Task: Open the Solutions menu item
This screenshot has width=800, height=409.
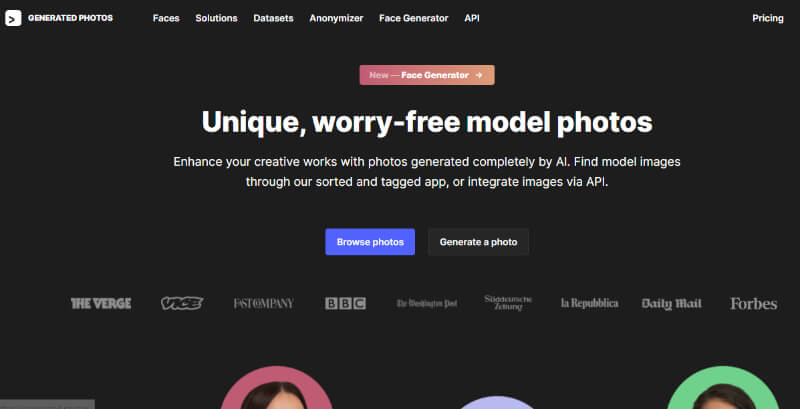Action: click(216, 18)
